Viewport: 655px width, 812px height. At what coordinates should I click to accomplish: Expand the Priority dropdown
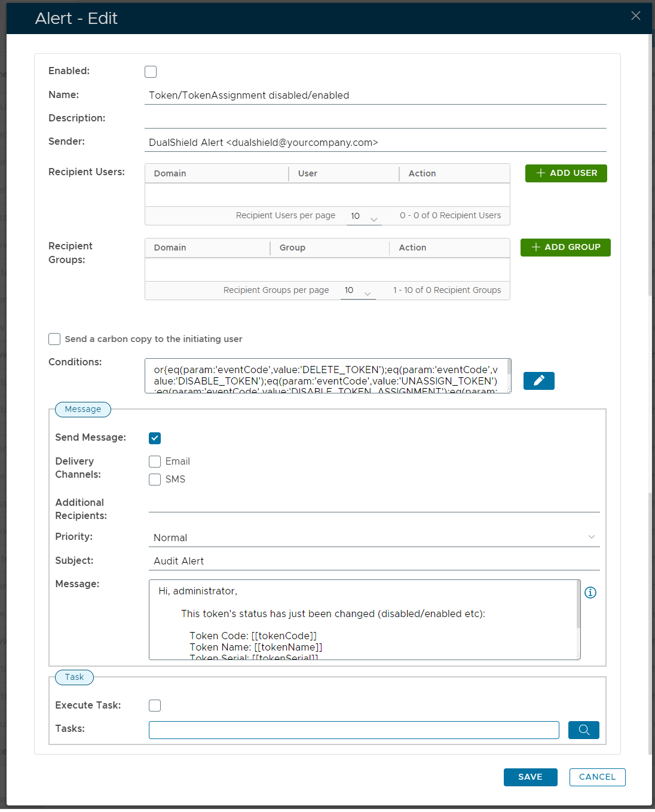(x=374, y=538)
